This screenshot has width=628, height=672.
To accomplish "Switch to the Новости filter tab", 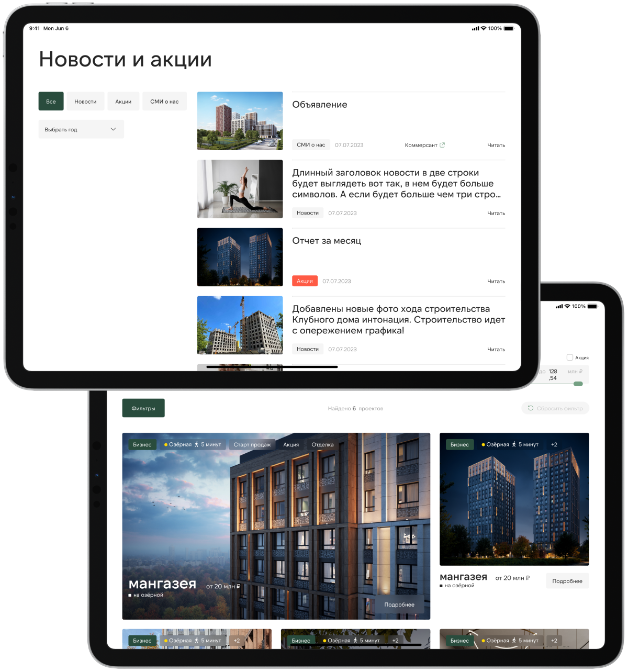I will pos(85,102).
